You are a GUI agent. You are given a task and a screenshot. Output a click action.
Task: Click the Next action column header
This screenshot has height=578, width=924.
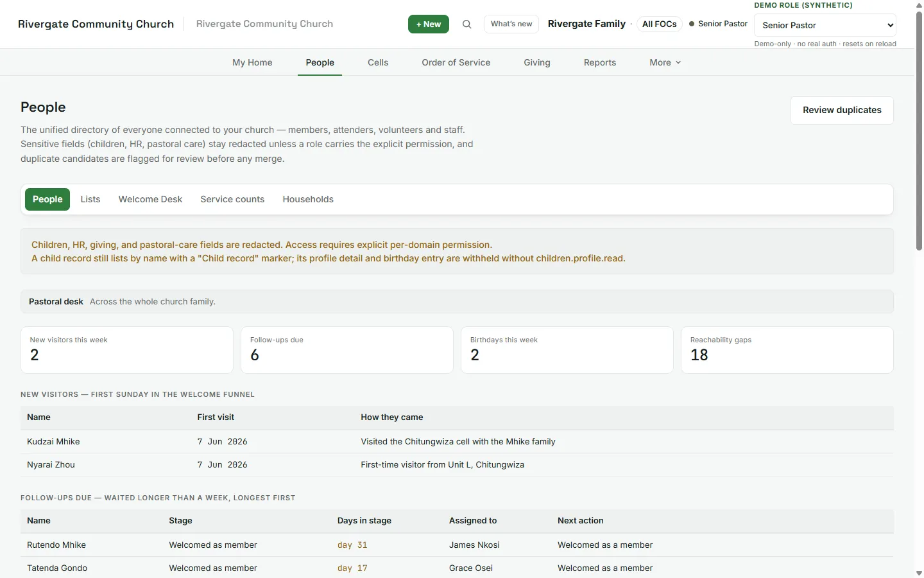581,521
